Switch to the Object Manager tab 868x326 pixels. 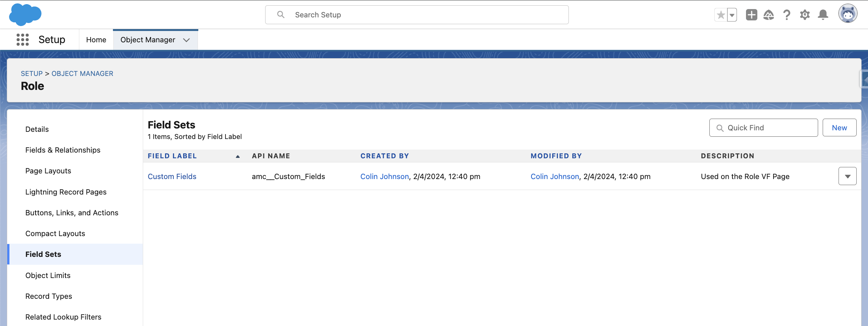[148, 40]
